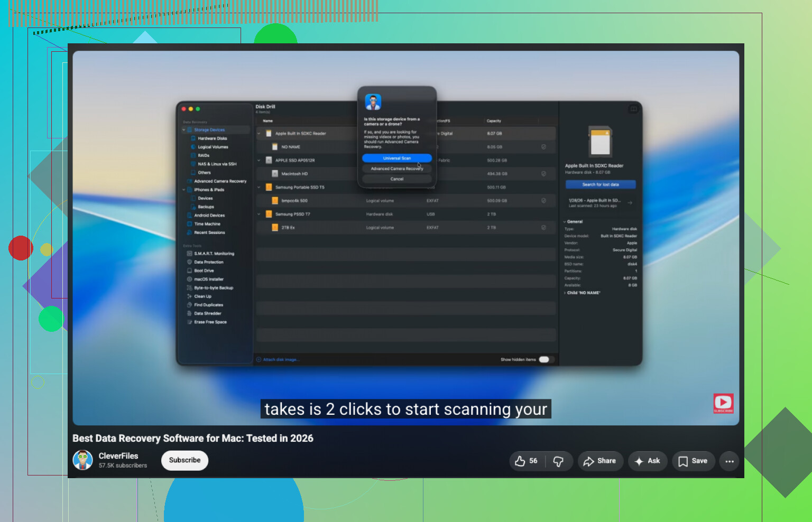Click the white Subscribe button

coord(184,460)
